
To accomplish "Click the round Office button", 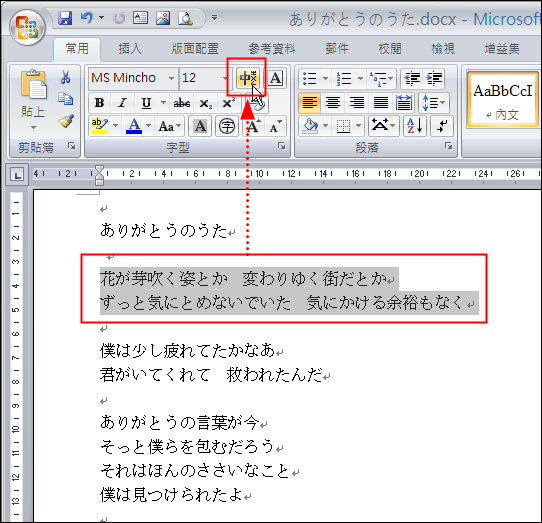I will click(27, 28).
